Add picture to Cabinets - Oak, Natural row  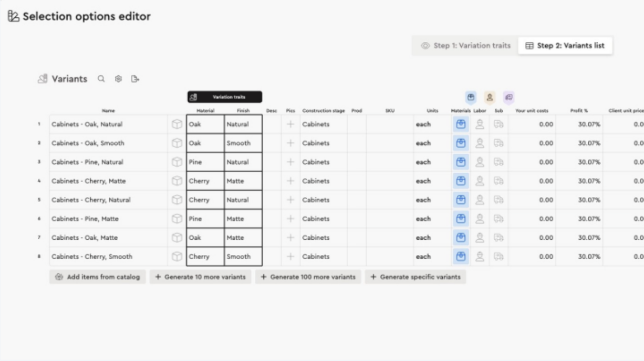tap(290, 124)
